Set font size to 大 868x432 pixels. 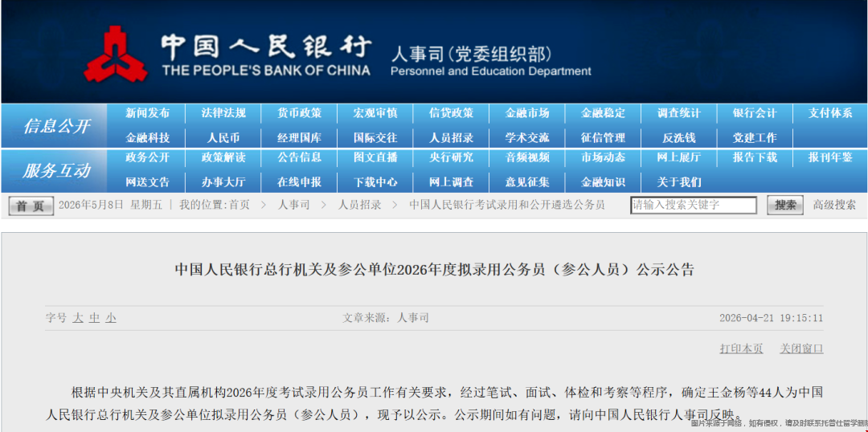tap(78, 318)
